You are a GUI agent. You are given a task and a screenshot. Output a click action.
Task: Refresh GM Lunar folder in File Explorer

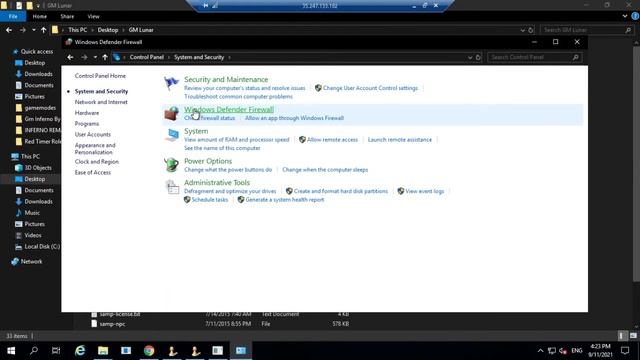tap(531, 30)
